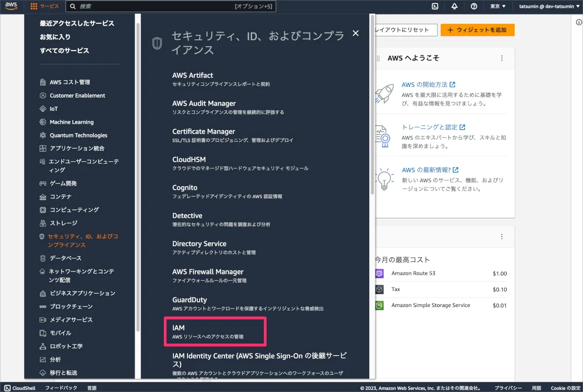This screenshot has height=392, width=583.
Task: Open AWS の最新情報? link
Action: point(430,170)
